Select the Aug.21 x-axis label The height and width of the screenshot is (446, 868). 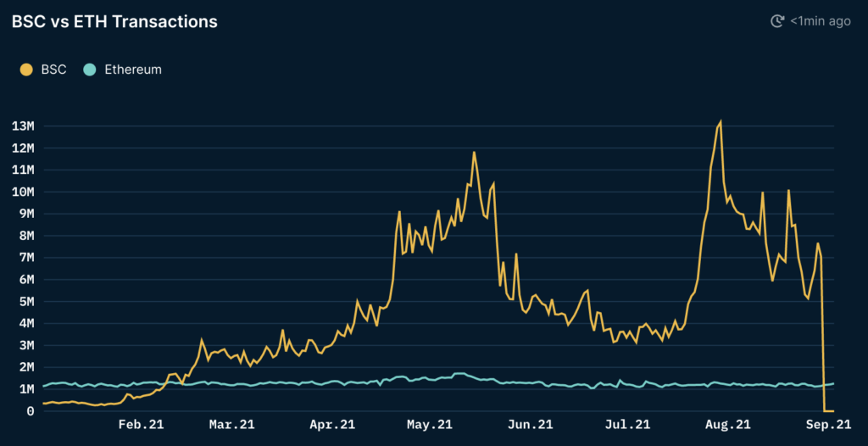pos(729,425)
